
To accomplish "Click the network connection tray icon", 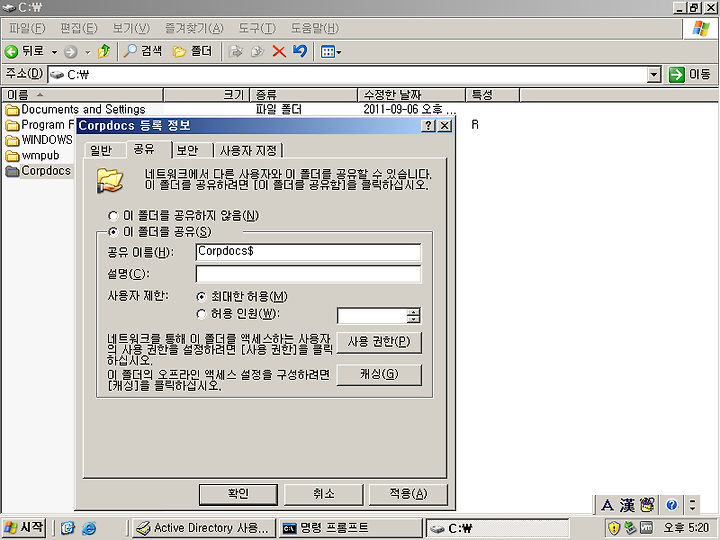I will [630, 528].
